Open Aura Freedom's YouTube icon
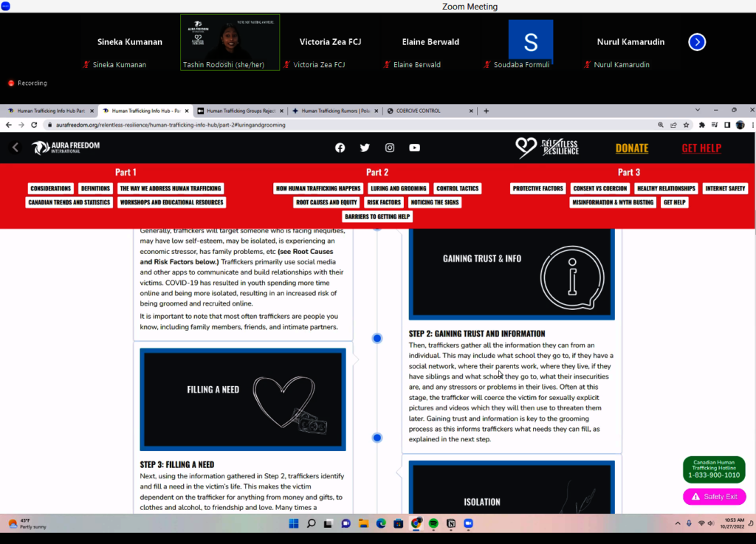756x544 pixels. tap(415, 148)
